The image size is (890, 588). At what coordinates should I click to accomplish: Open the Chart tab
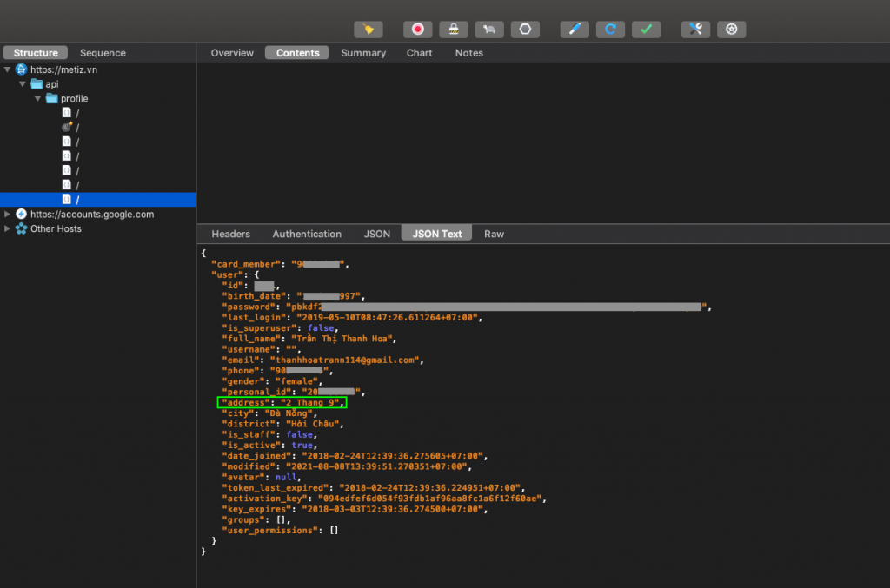pos(420,53)
